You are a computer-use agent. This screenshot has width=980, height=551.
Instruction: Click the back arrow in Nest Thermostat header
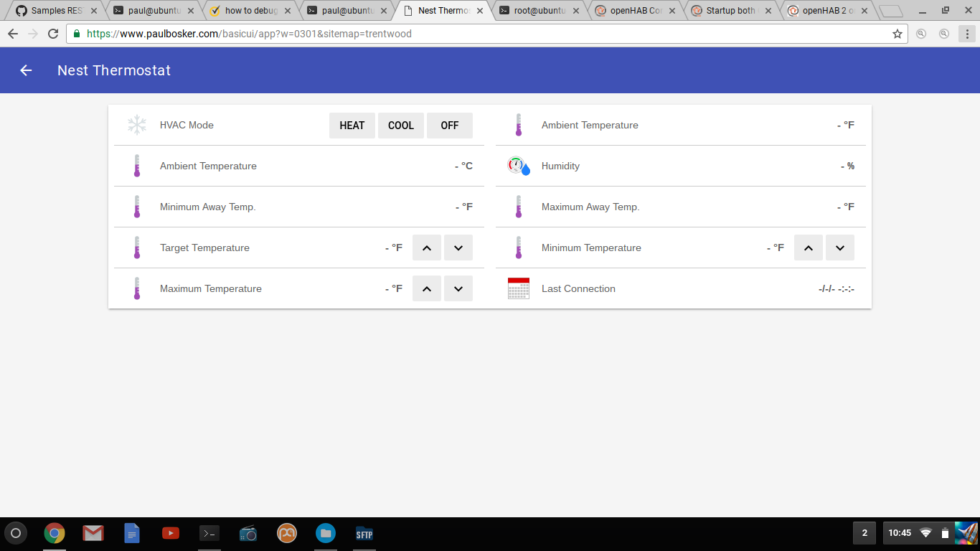[x=26, y=70]
